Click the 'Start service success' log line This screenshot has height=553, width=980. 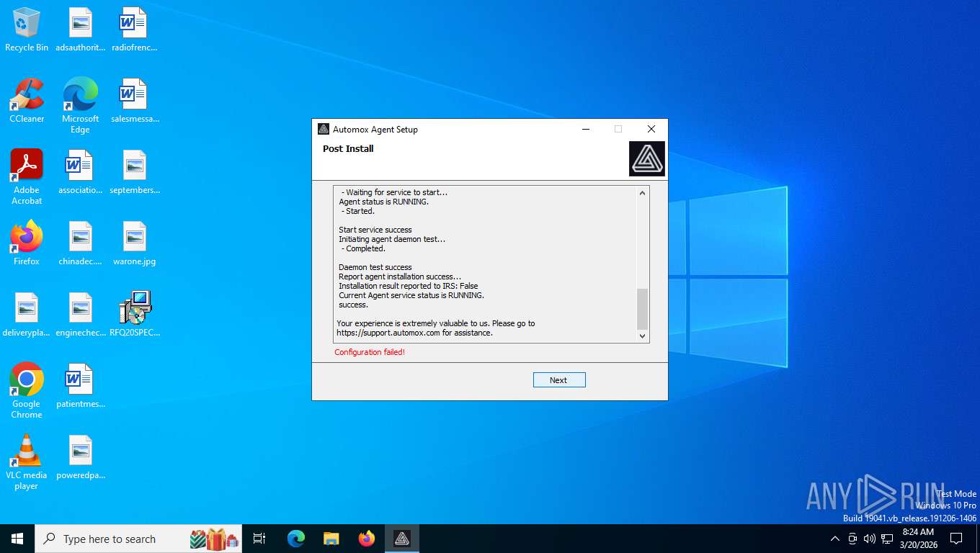(x=375, y=230)
